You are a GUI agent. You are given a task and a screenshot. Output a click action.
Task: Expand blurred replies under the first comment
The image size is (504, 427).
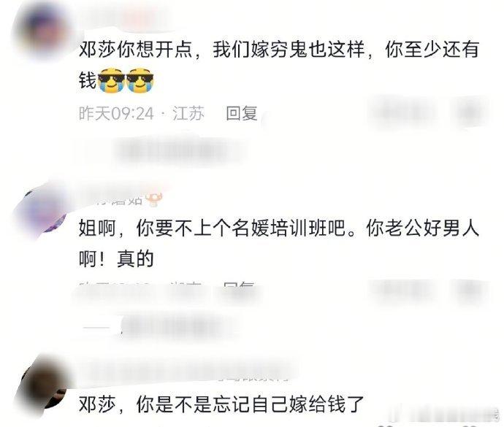click(170, 150)
